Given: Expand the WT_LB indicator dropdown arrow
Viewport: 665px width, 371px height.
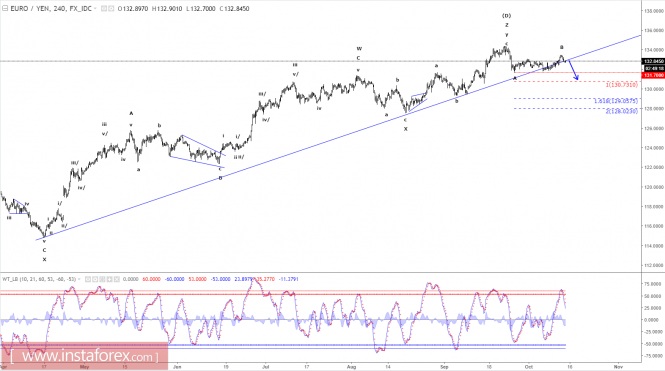Looking at the screenshot, I should pos(79,279).
